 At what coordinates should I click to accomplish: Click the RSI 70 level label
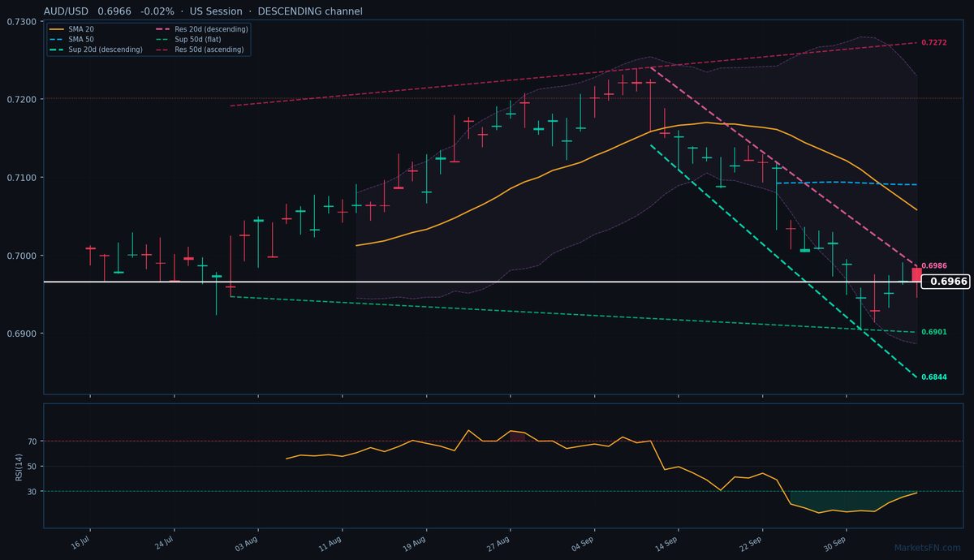[32, 442]
